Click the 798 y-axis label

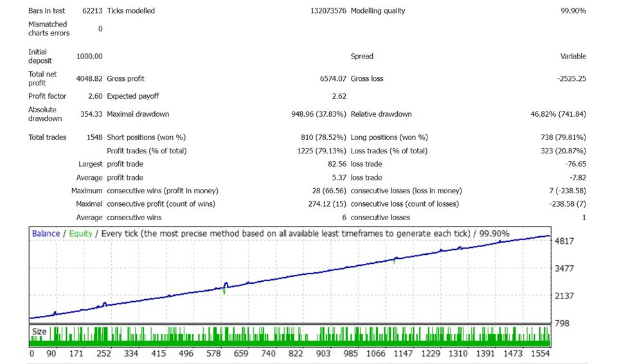tap(562, 323)
